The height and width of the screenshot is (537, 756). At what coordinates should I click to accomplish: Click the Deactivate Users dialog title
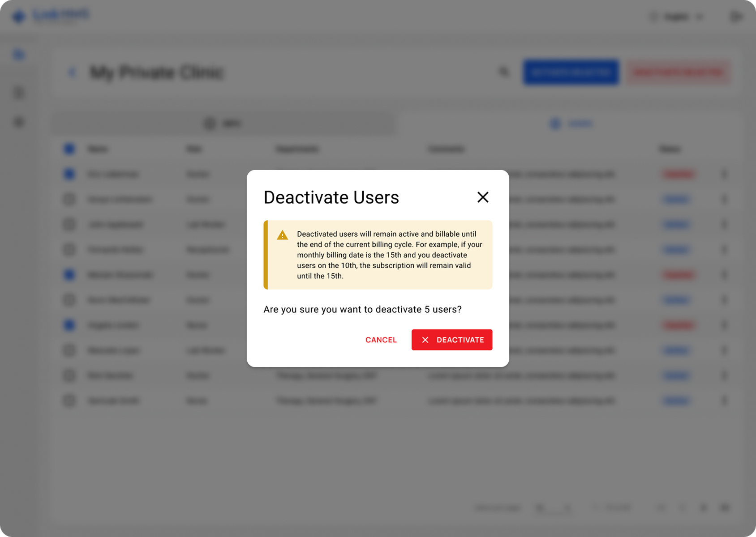[331, 197]
